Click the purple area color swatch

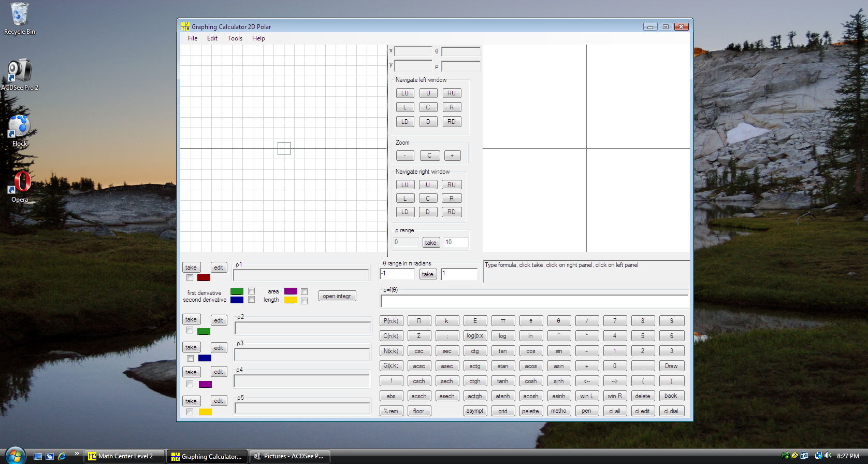(x=291, y=291)
